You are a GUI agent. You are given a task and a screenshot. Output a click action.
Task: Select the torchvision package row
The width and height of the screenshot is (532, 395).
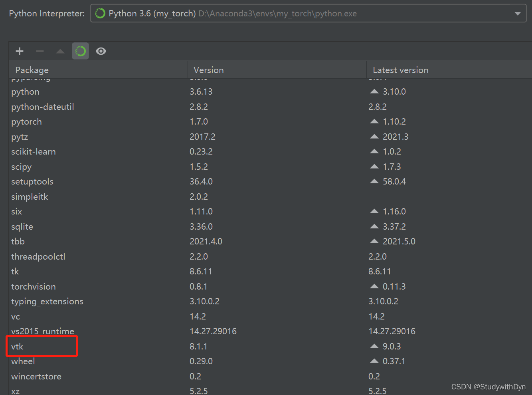[x=271, y=286]
